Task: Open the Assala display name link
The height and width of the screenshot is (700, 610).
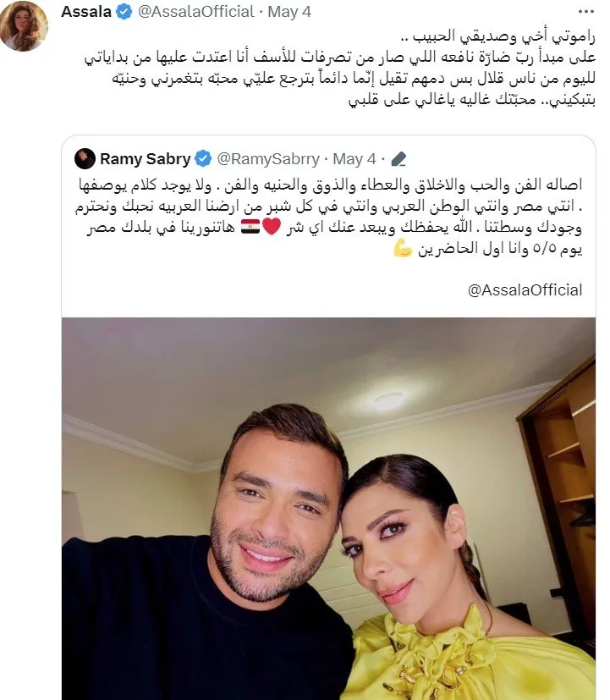Action: tap(86, 12)
